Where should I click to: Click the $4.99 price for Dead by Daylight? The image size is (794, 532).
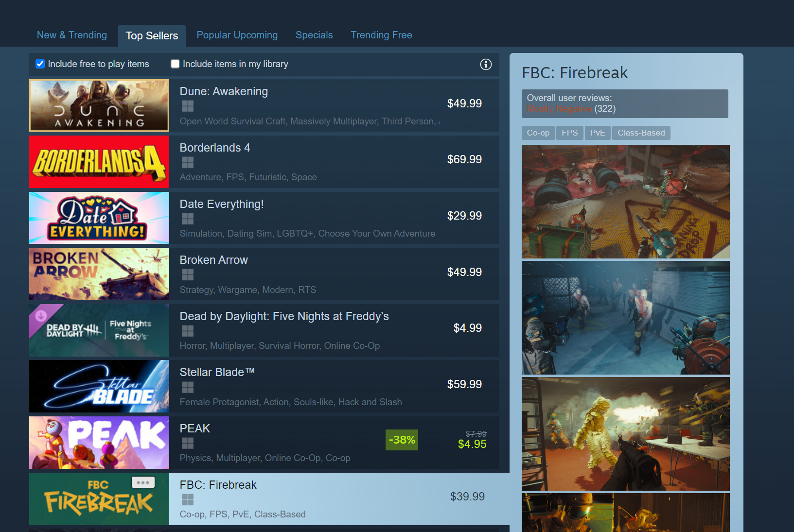[468, 328]
